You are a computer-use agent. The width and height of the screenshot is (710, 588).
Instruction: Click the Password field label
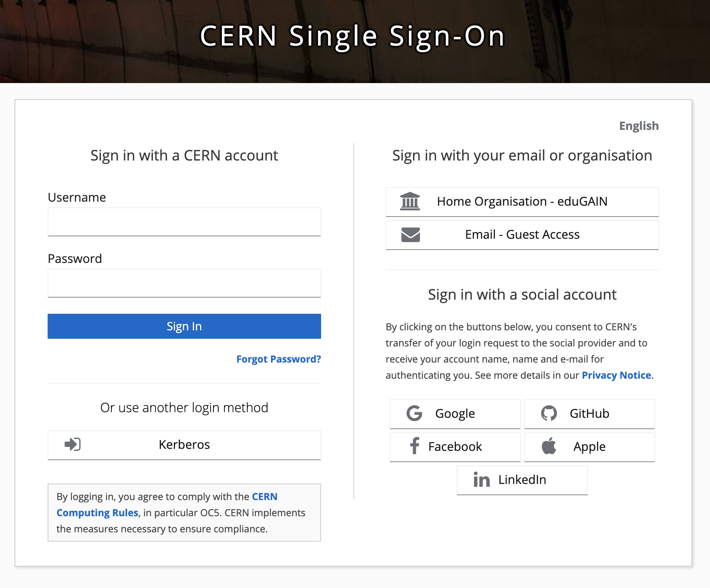(75, 259)
